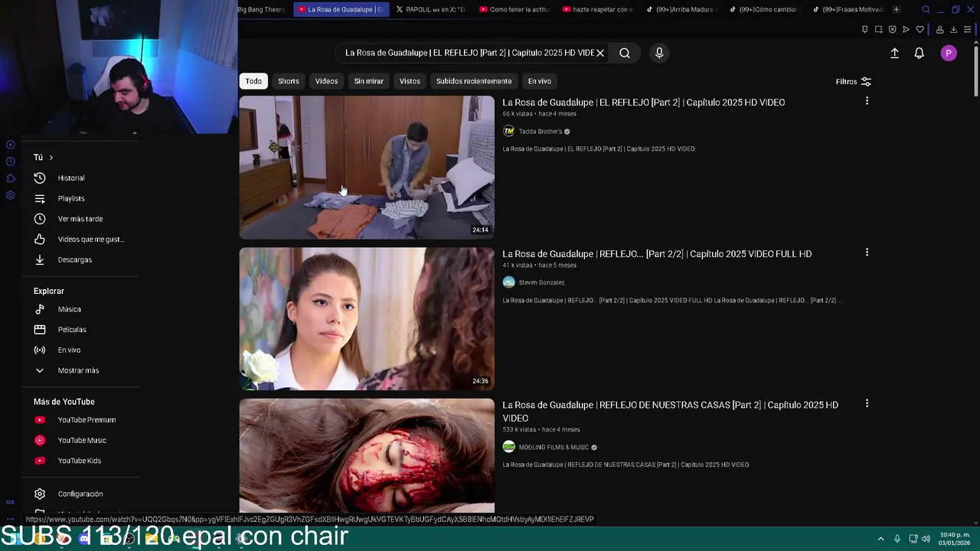Open the En vivo broadcast icon in sidebar

coord(40,350)
